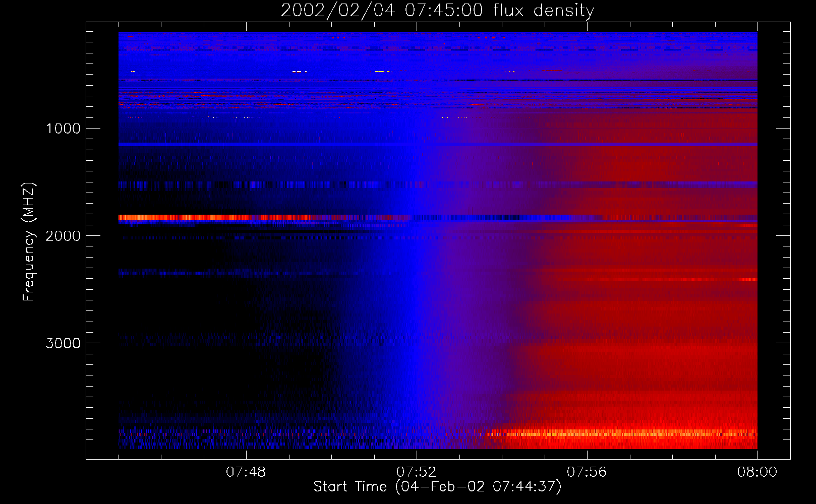Click the '07:48' time tick label
The image size is (816, 504).
246,472
